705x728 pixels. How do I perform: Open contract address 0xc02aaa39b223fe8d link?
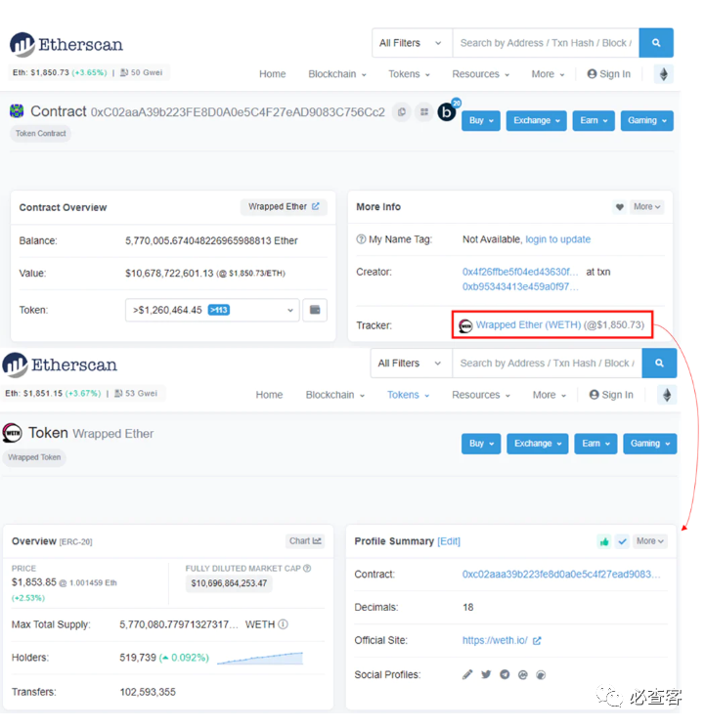pos(561,575)
